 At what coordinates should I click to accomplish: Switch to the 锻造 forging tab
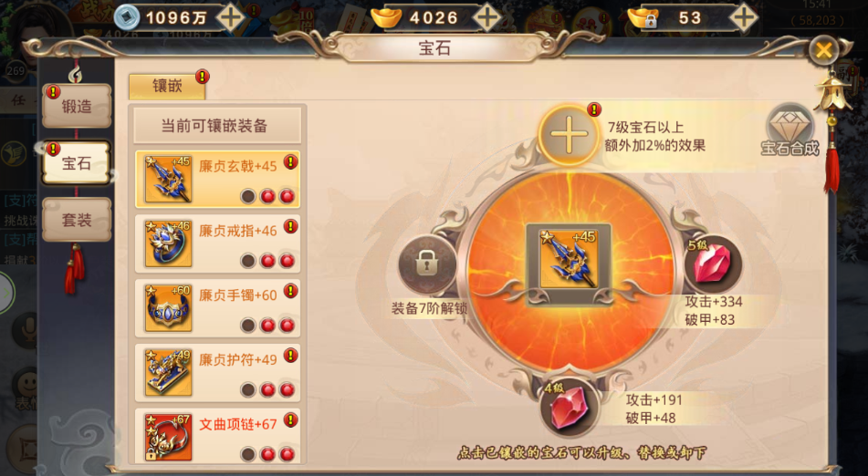77,106
